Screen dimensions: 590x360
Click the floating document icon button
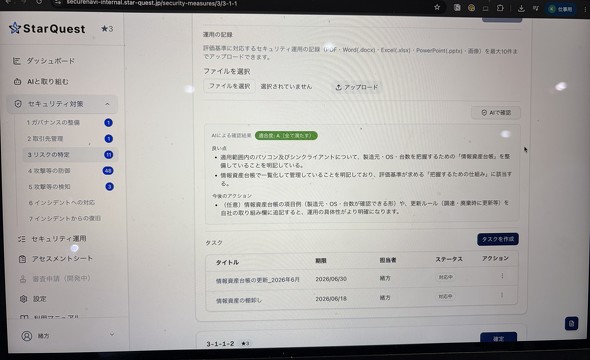pyautogui.click(x=572, y=324)
